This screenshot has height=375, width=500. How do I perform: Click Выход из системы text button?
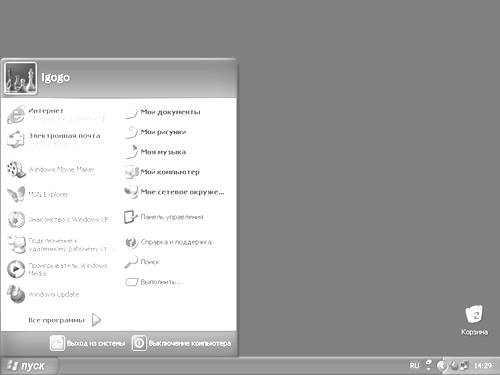pyautogui.click(x=96, y=343)
